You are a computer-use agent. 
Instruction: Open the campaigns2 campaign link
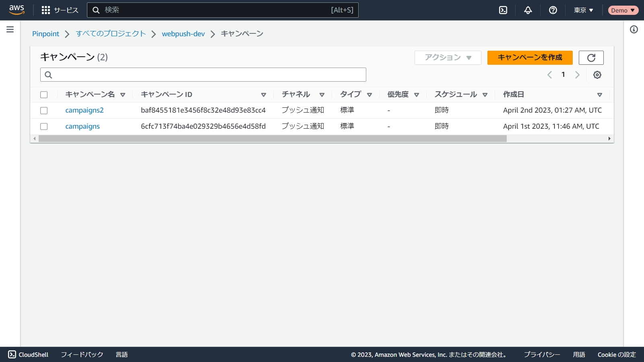tap(85, 110)
